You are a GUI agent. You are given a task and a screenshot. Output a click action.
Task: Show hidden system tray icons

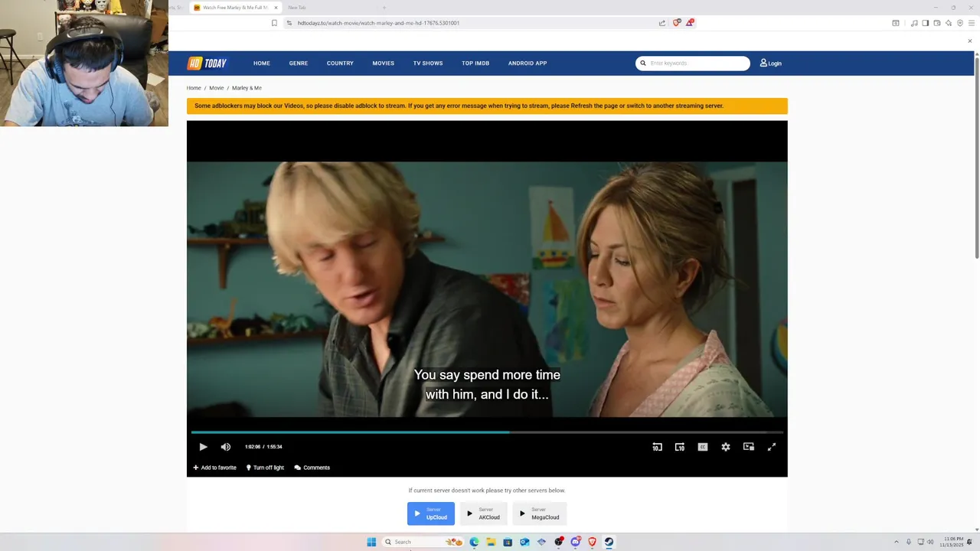897,542
